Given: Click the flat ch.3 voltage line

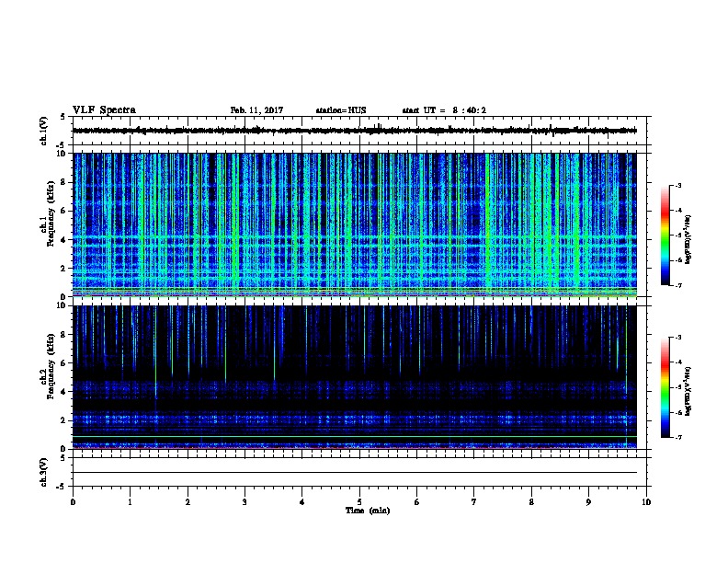Looking at the screenshot, I should 355,473.
